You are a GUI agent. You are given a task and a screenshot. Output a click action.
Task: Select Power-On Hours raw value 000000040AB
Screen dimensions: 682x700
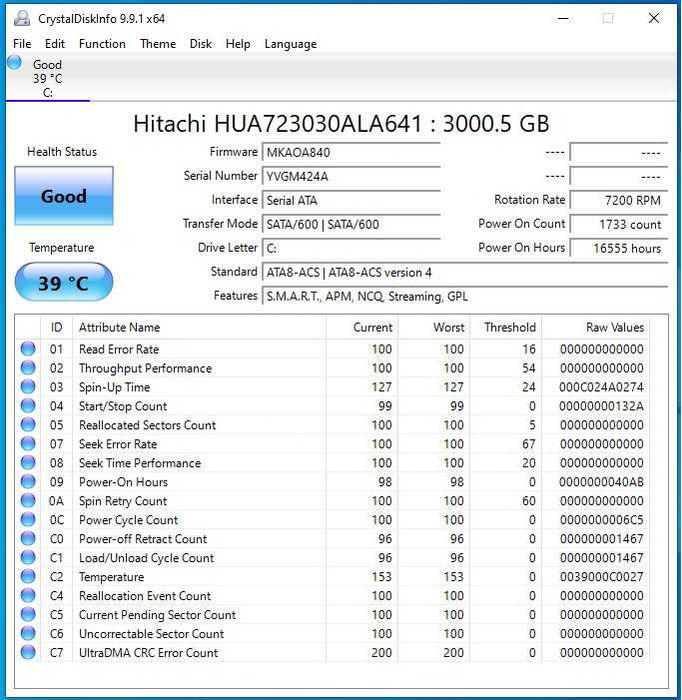pyautogui.click(x=601, y=482)
